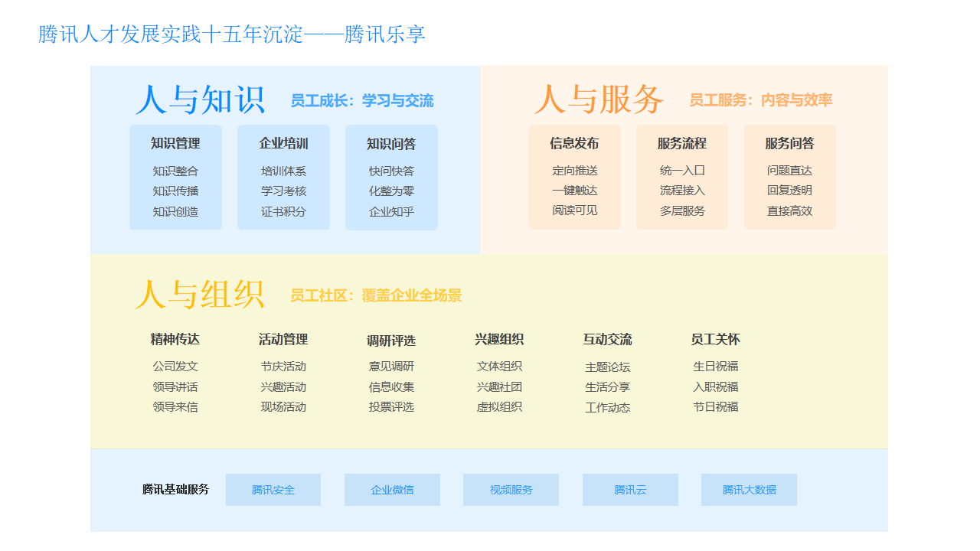Select the 问题直达 item
Viewport: 980px width, 551px height.
[x=789, y=170]
